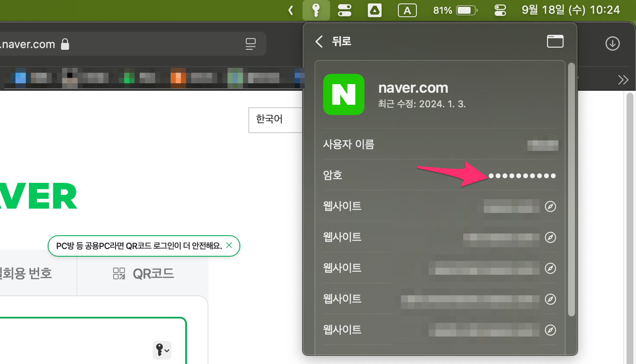Open Safari Reader view icon in address bar
Screen dimensions: 636x364
(251, 44)
